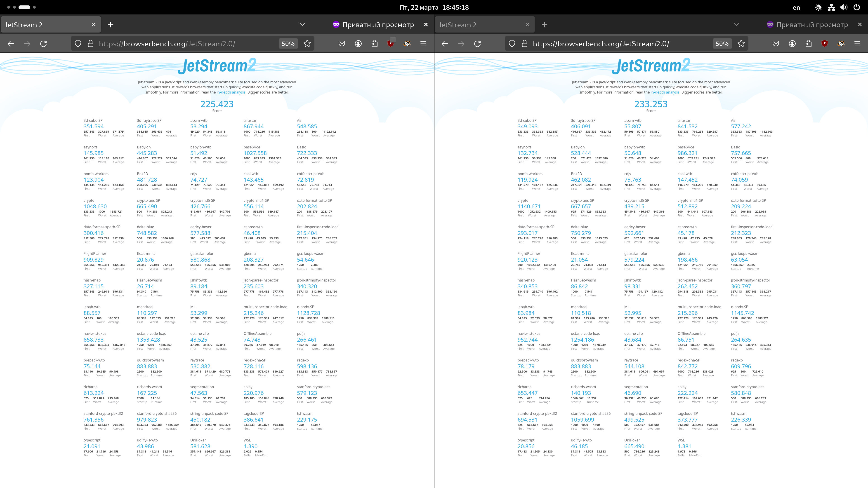This screenshot has width=868, height=488.
Task: Open the Extensions puzzle icon in right window
Action: tap(808, 43)
